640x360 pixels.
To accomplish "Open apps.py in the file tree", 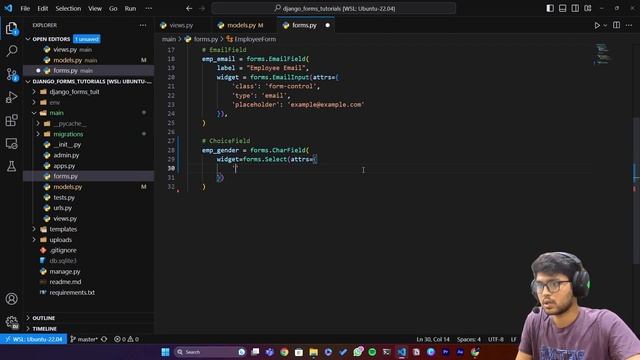I will point(64,166).
